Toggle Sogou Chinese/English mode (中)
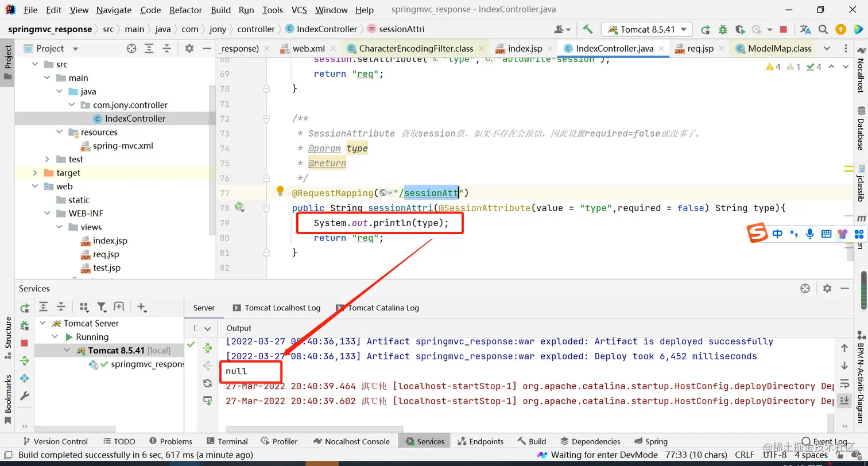The image size is (868, 466). pos(777,234)
